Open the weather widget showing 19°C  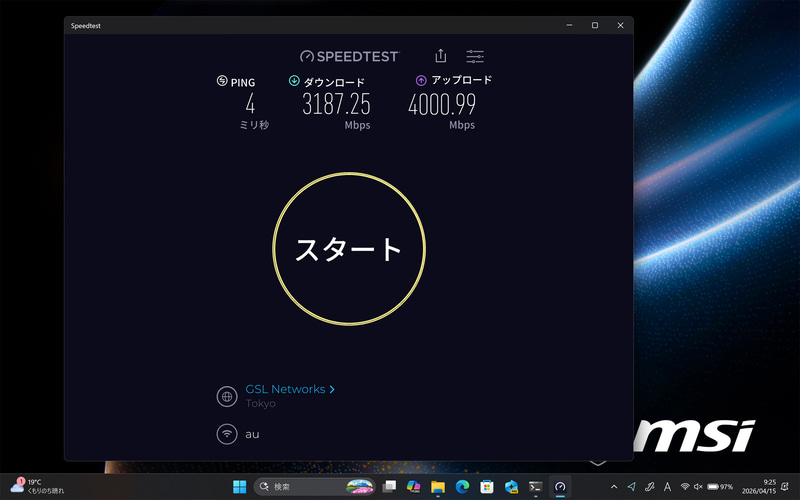37,486
